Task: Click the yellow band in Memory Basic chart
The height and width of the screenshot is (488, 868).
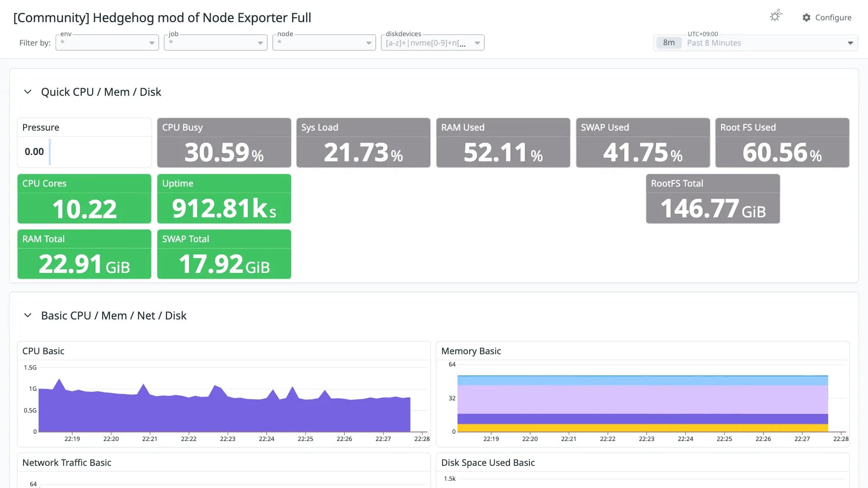Action: click(x=642, y=428)
